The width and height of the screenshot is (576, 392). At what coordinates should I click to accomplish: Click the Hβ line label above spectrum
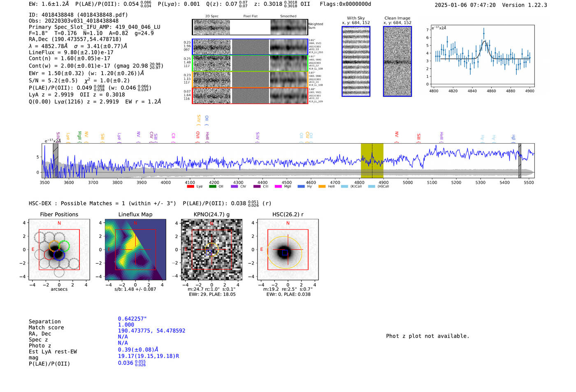[x=513, y=137]
